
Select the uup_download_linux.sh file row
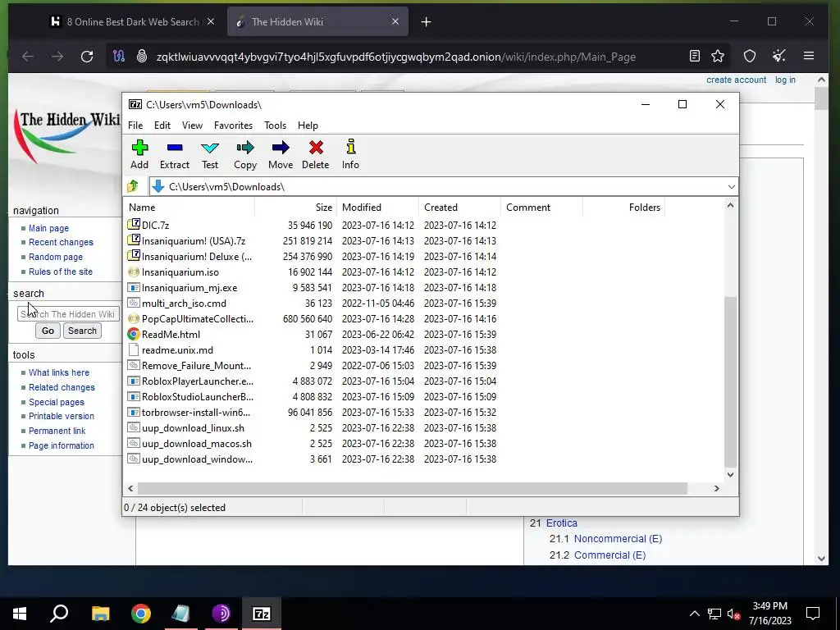tap(312, 428)
